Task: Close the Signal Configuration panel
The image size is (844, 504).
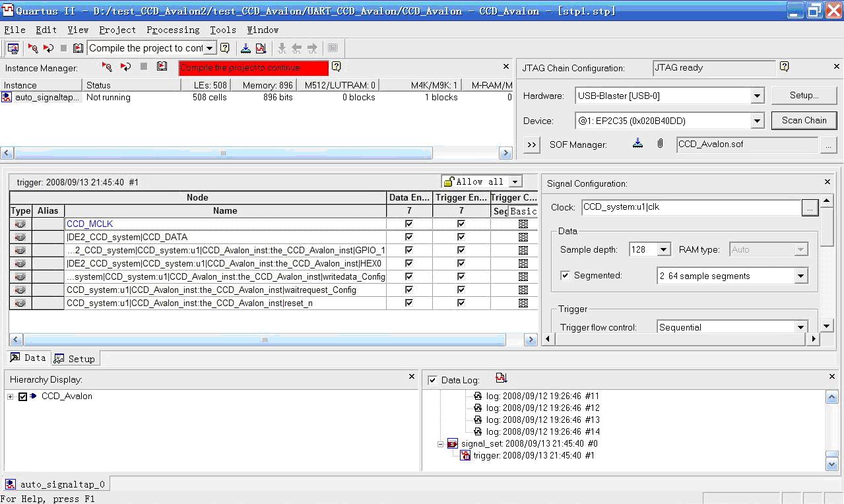Action: point(828,182)
